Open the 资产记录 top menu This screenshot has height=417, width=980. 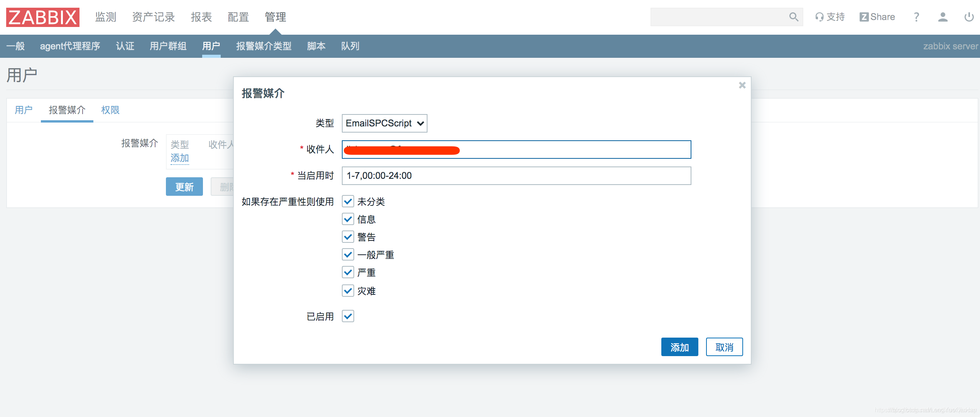click(x=154, y=17)
